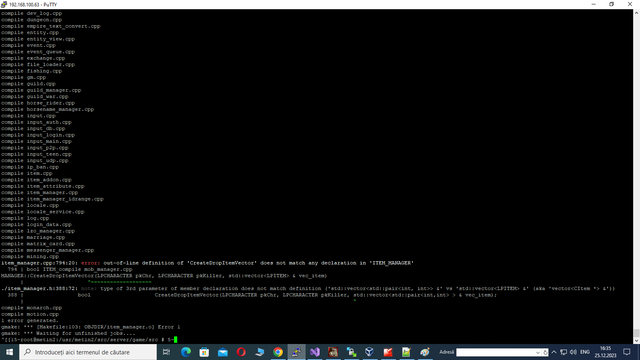The height and width of the screenshot is (360, 640).
Task: Open network status tray icon
Action: coord(564,352)
